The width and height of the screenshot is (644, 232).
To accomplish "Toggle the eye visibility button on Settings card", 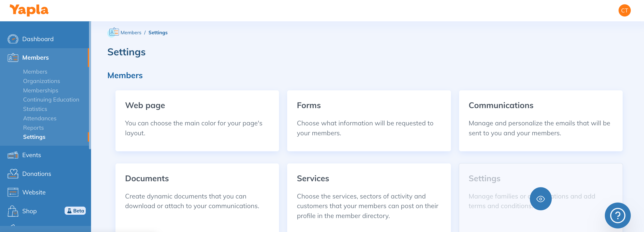I will tap(540, 199).
